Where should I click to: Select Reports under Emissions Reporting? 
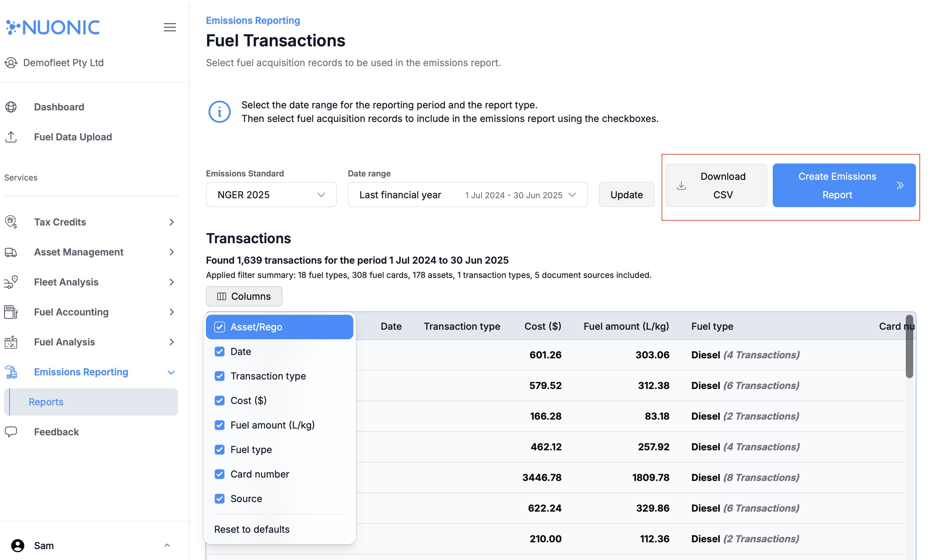point(46,402)
